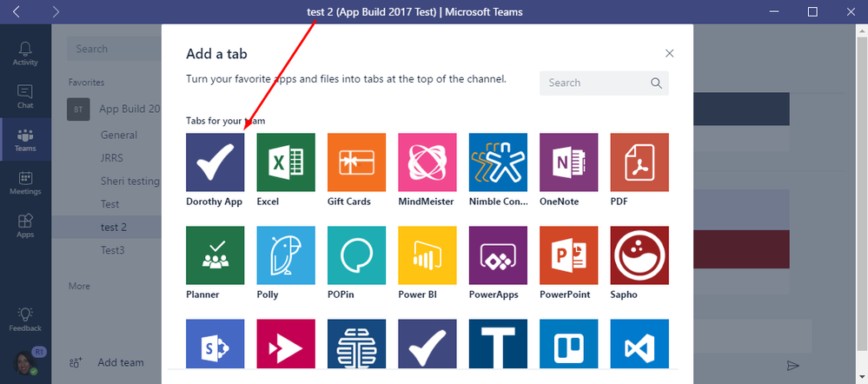Open the Sheri testing channel

coord(129,181)
